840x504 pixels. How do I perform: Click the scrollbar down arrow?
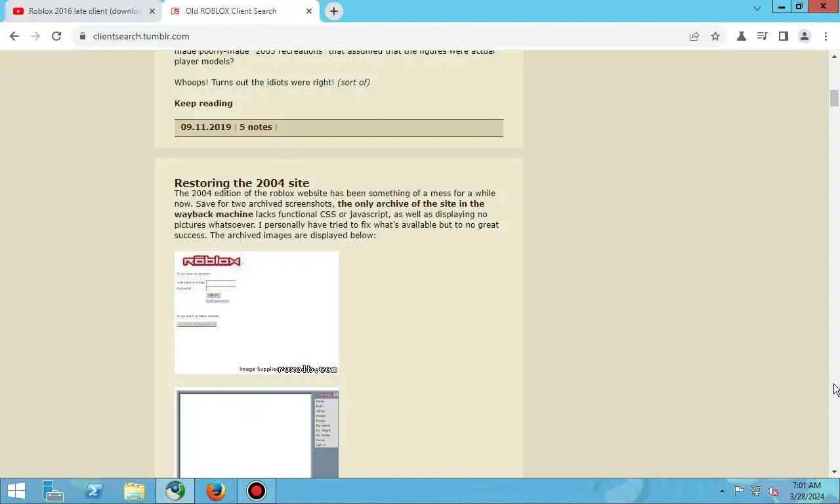coord(834,472)
